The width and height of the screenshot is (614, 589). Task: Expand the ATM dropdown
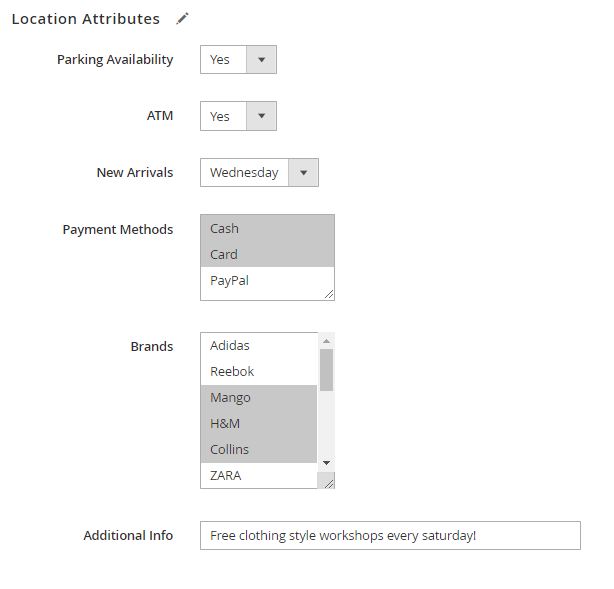(x=238, y=116)
